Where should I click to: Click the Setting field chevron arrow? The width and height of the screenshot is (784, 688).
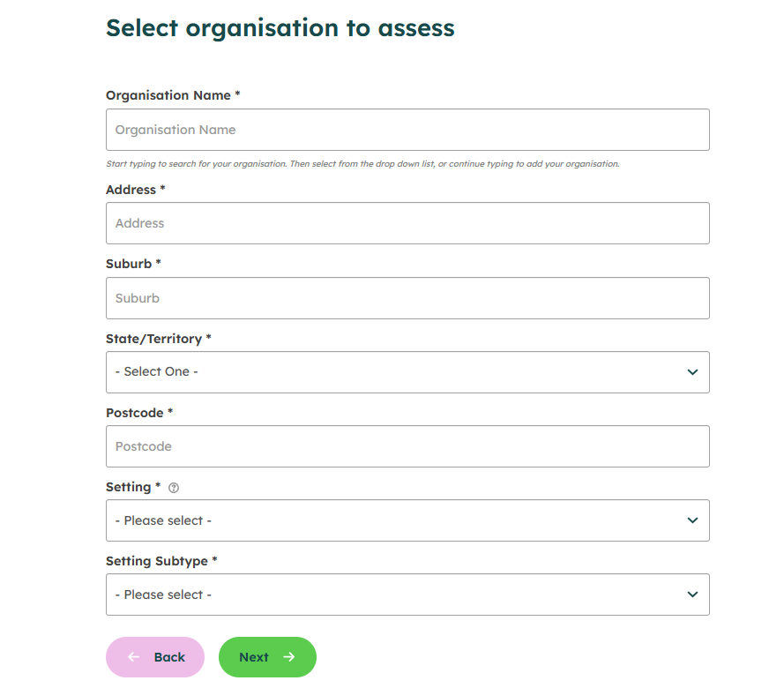692,520
